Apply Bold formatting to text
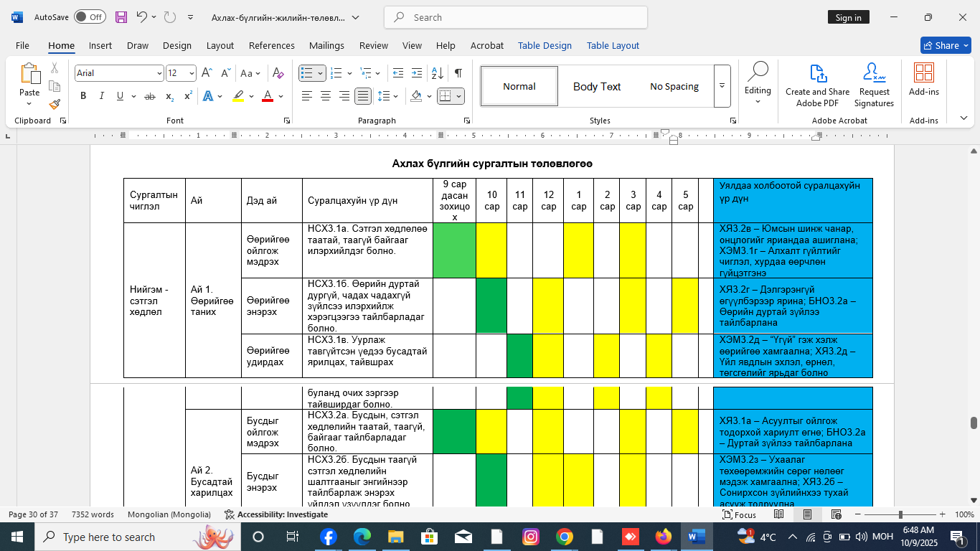 tap(83, 96)
